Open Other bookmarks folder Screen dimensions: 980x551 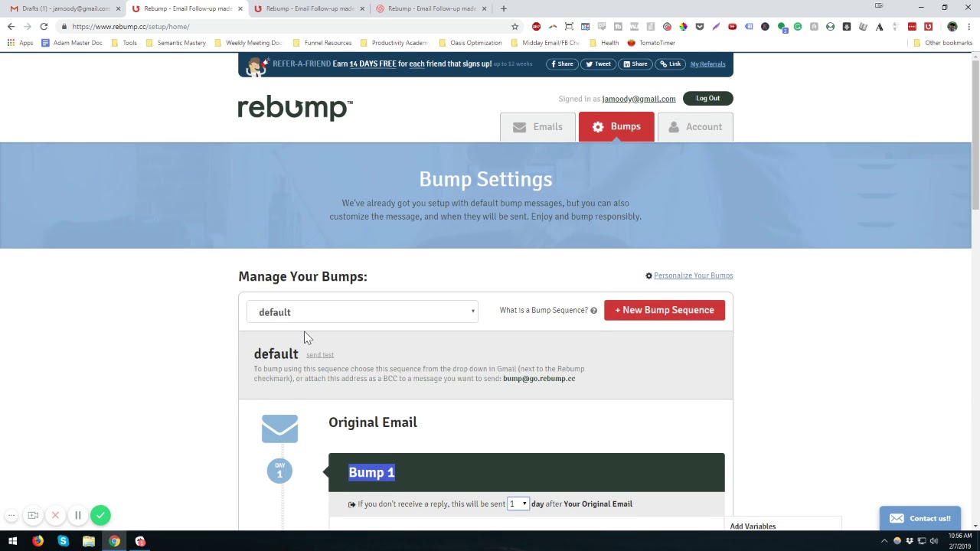(942, 43)
